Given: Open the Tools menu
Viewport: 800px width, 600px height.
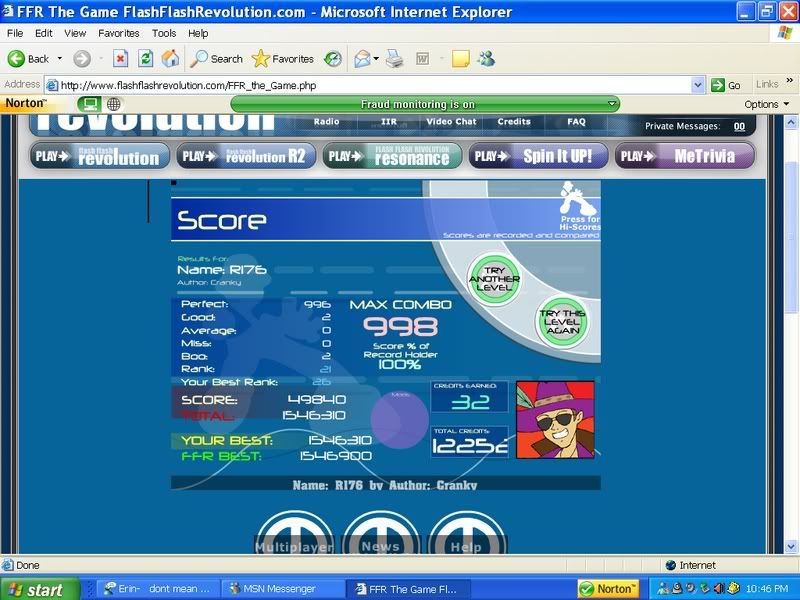Looking at the screenshot, I should (164, 33).
